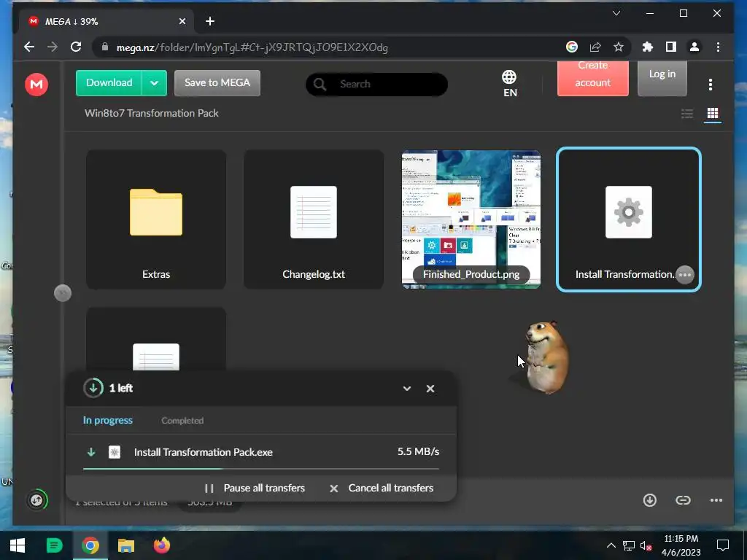
Task: Click the MEGA logo icon in sidebar
Action: pyautogui.click(x=36, y=85)
